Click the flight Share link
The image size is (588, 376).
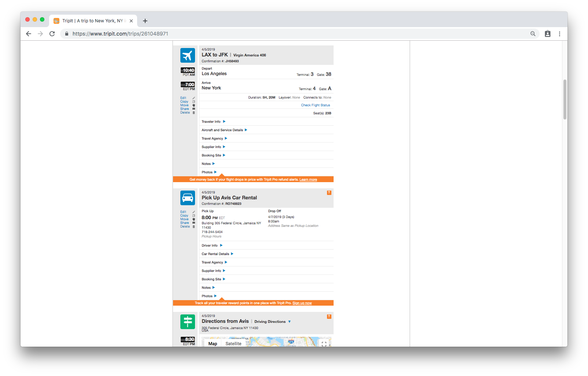point(184,109)
